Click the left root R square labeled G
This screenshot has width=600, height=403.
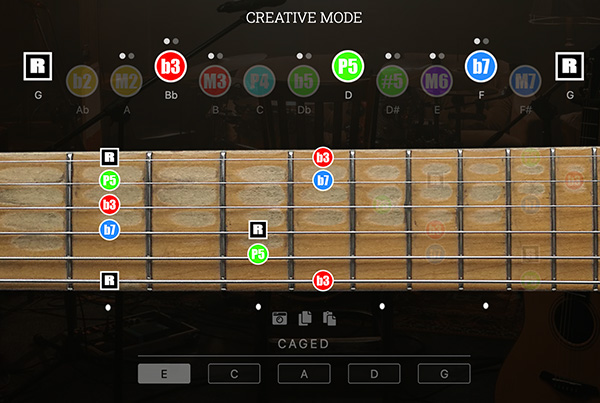click(38, 66)
